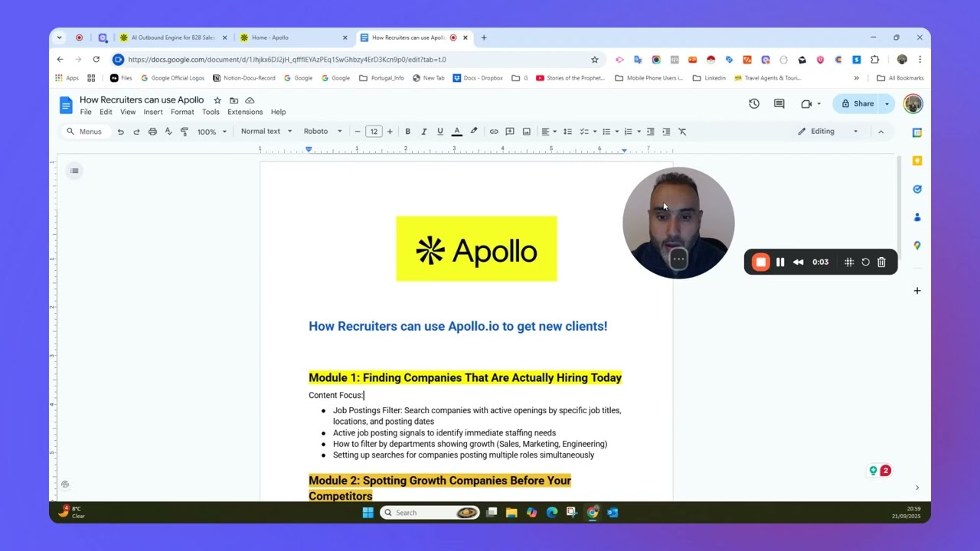Open the bulleted list options arrow
The height and width of the screenshot is (551, 980).
tap(616, 132)
